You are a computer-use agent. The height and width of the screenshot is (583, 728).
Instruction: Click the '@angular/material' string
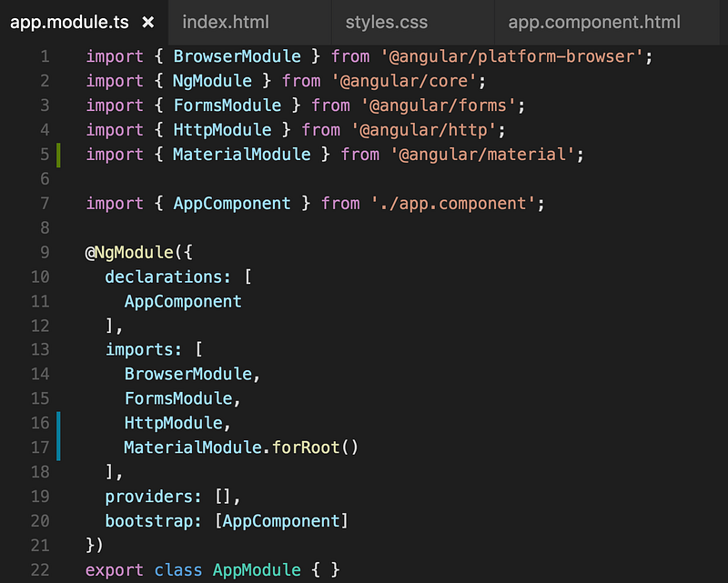(483, 154)
